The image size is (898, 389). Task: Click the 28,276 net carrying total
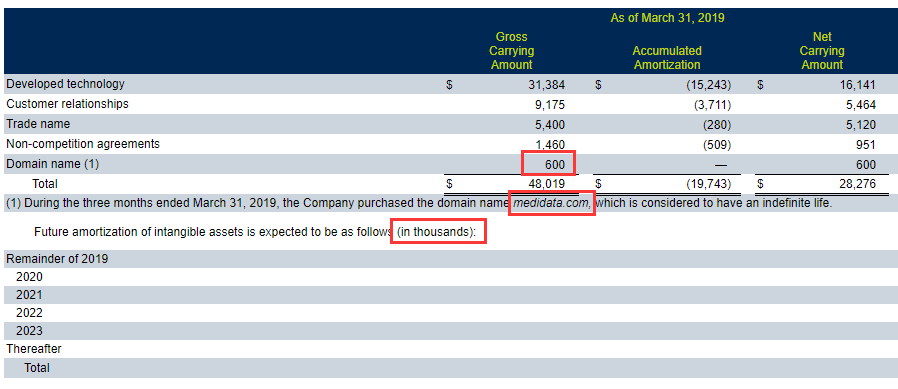(x=857, y=184)
